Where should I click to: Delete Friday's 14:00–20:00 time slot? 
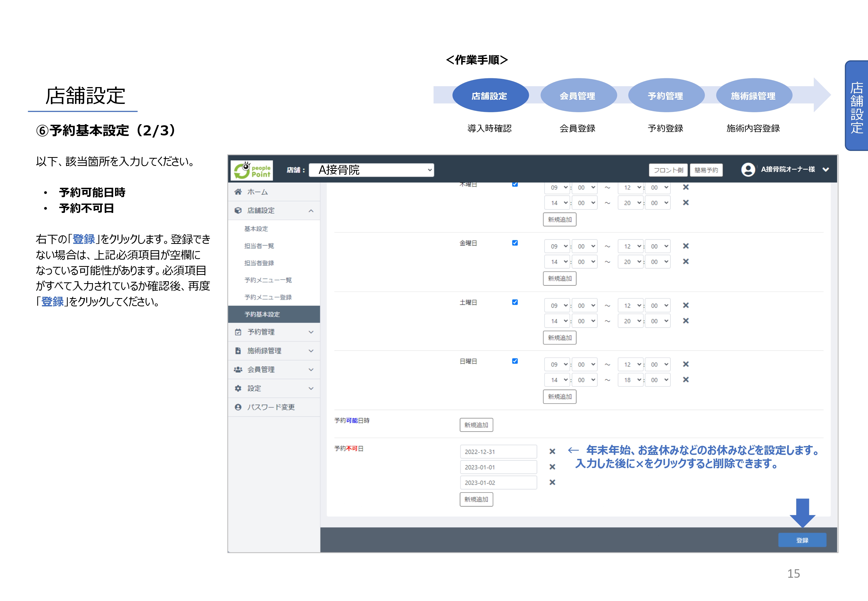[685, 262]
